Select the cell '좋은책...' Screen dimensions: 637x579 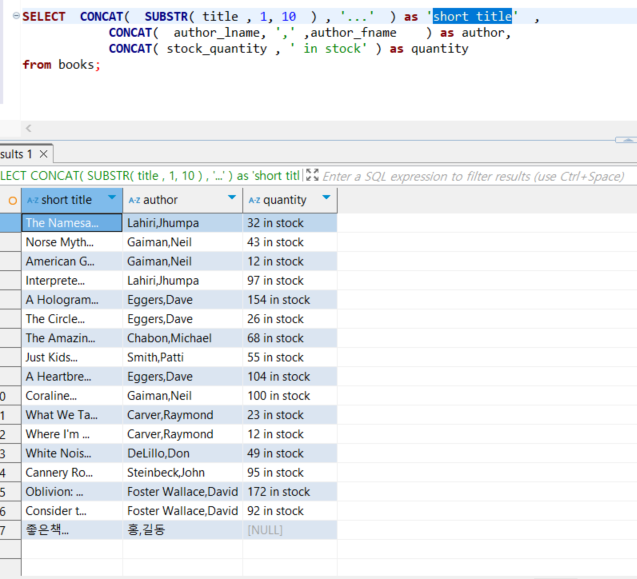[x=72, y=530]
